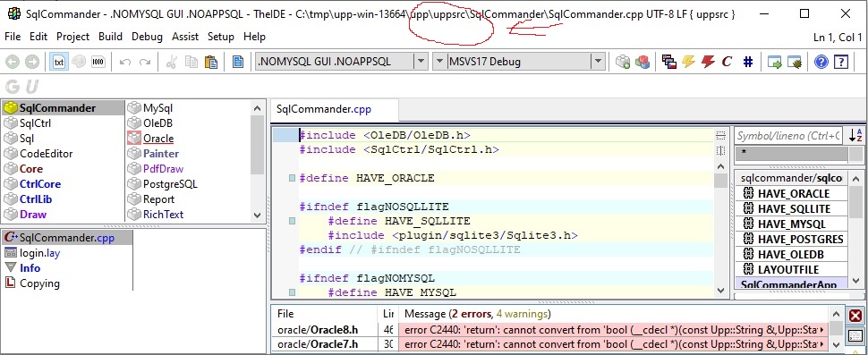Open the Help menu
Viewport: 868px width, 355px height.
point(254,37)
